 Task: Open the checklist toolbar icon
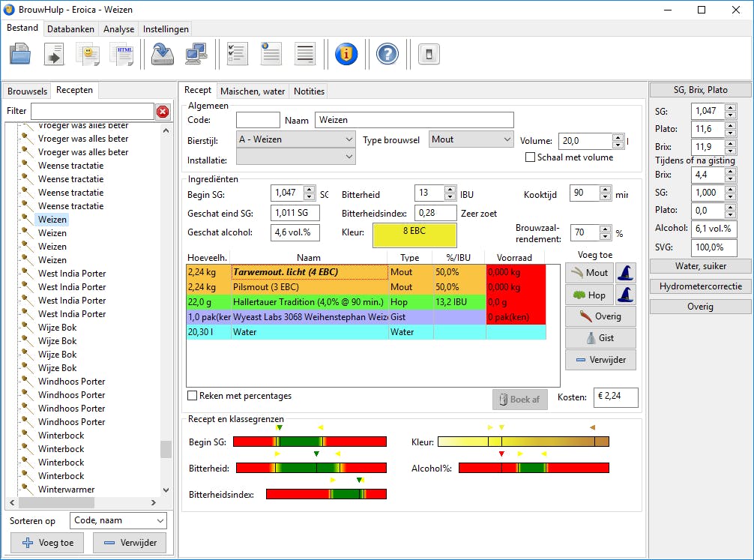(x=237, y=54)
